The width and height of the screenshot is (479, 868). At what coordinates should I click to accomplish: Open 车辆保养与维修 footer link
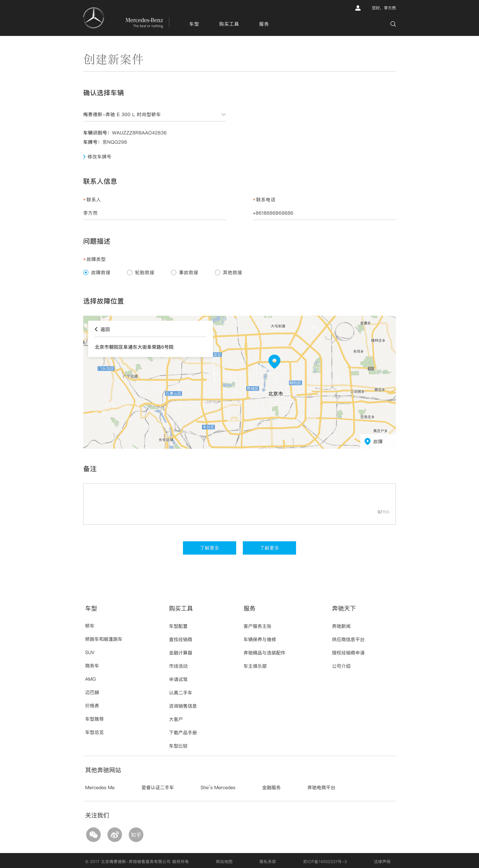pyautogui.click(x=260, y=639)
